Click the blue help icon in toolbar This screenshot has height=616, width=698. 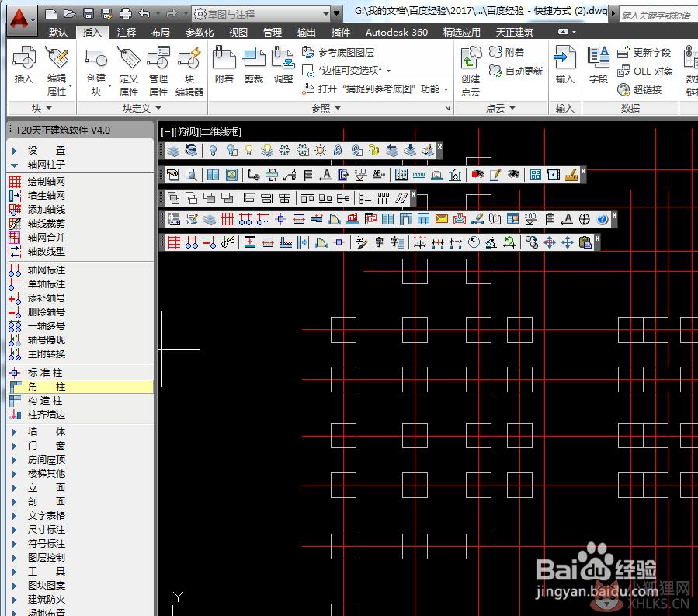(x=602, y=219)
